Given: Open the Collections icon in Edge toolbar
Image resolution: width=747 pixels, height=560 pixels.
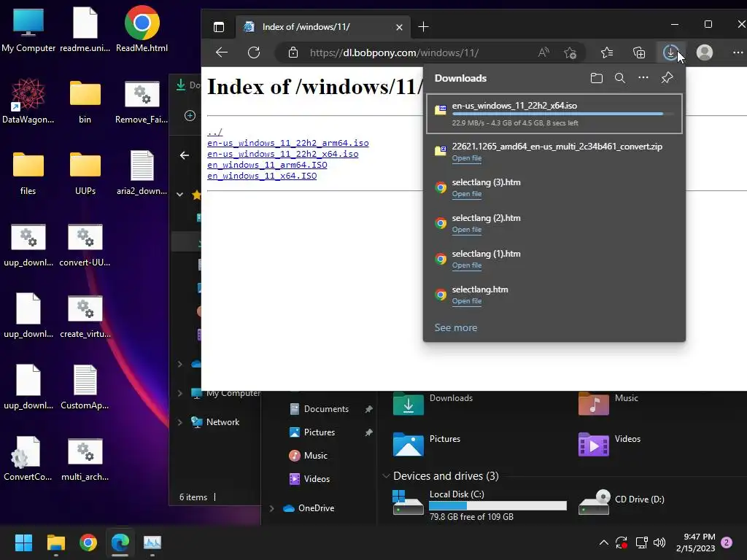Looking at the screenshot, I should [x=639, y=52].
